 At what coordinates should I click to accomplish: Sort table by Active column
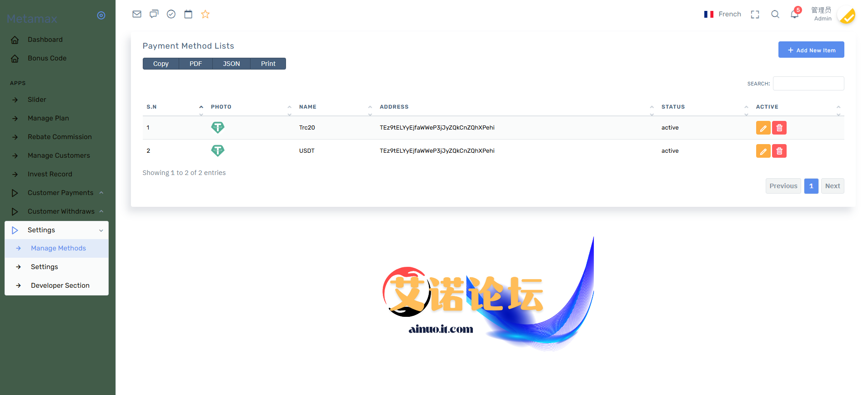click(798, 107)
